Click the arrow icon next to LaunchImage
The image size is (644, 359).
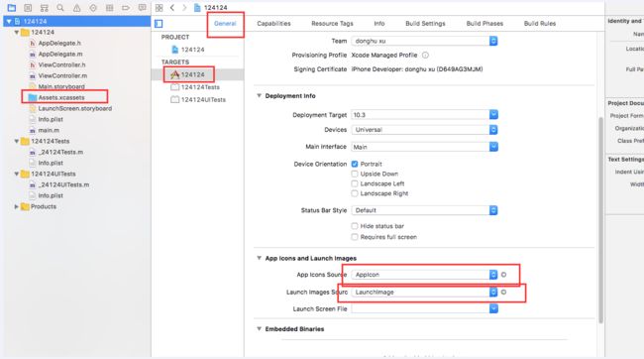503,292
